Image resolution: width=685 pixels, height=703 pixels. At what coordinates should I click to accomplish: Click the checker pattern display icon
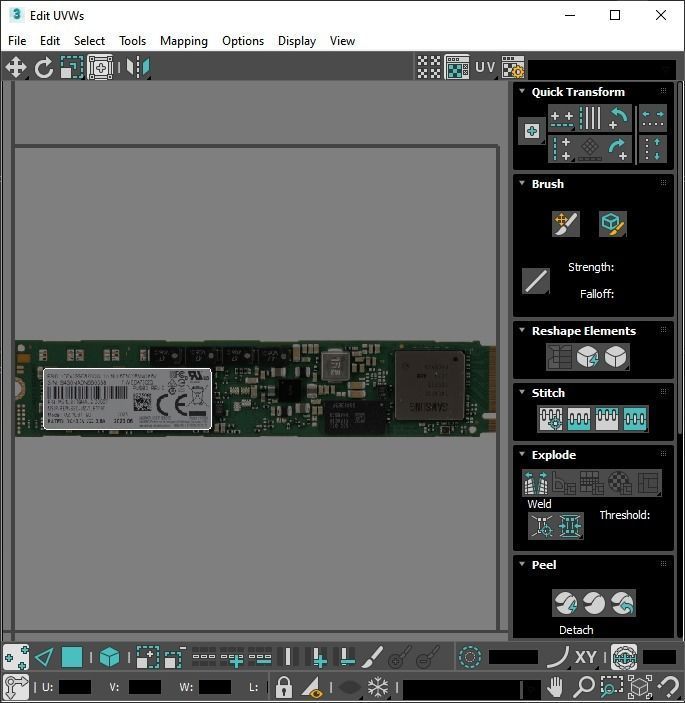[x=429, y=68]
